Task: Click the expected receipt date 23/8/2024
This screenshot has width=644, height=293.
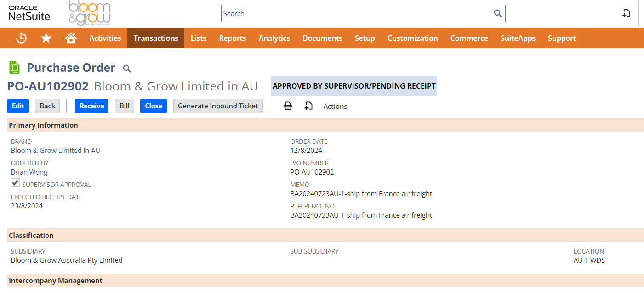Action: pyautogui.click(x=27, y=206)
